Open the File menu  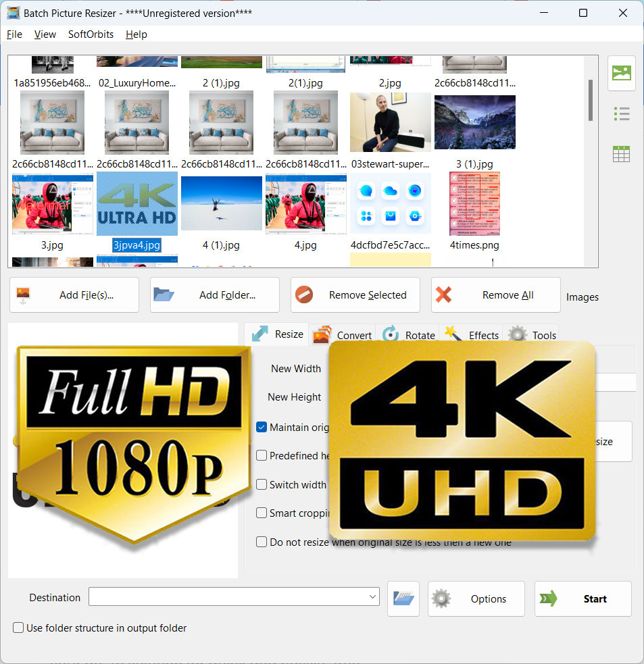14,34
